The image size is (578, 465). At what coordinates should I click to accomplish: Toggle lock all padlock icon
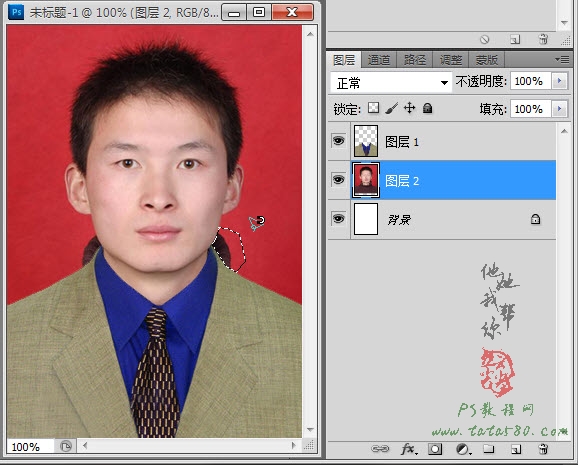427,108
